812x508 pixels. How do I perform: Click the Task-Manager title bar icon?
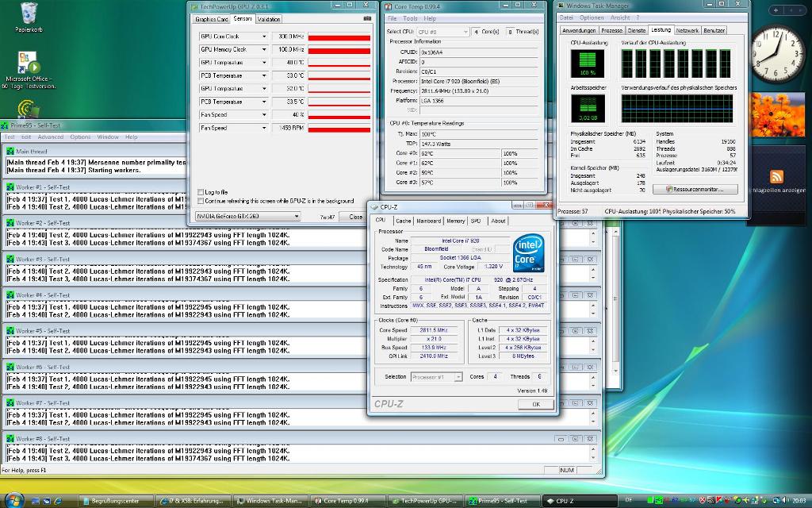[x=561, y=6]
